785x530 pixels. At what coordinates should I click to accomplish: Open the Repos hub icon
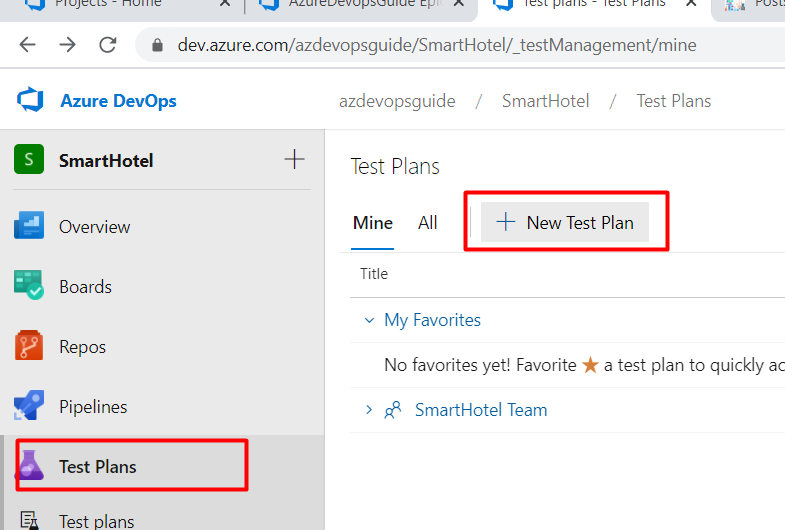click(x=29, y=345)
